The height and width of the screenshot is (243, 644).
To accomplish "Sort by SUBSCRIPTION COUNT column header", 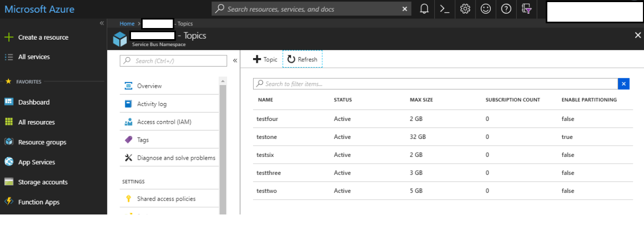I will pos(512,100).
